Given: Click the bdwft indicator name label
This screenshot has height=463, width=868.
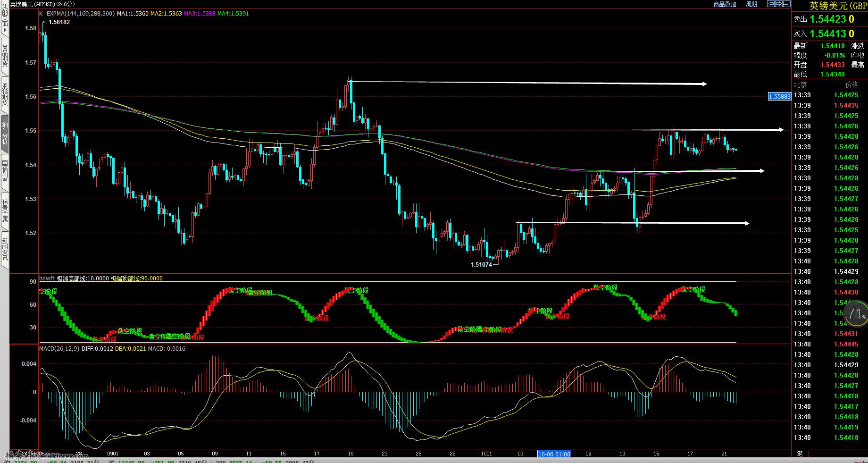Looking at the screenshot, I should [x=47, y=278].
